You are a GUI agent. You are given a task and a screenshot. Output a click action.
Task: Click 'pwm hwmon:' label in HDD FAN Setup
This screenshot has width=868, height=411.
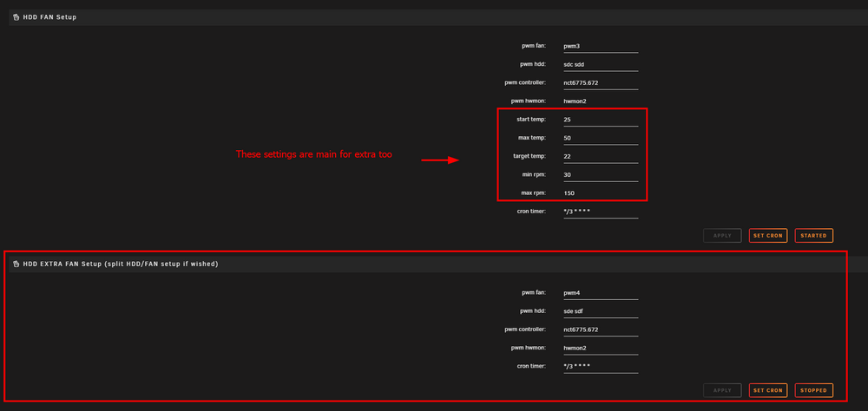(x=528, y=101)
